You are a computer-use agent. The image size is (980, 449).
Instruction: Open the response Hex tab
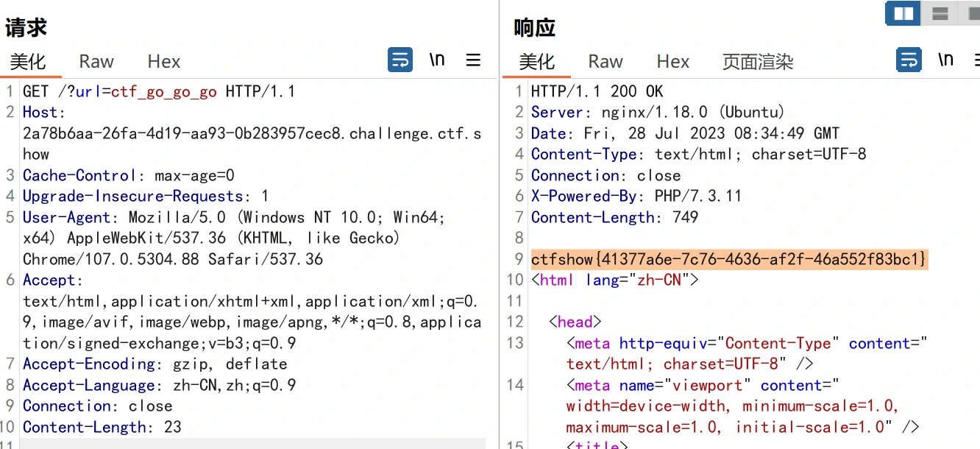tap(672, 62)
